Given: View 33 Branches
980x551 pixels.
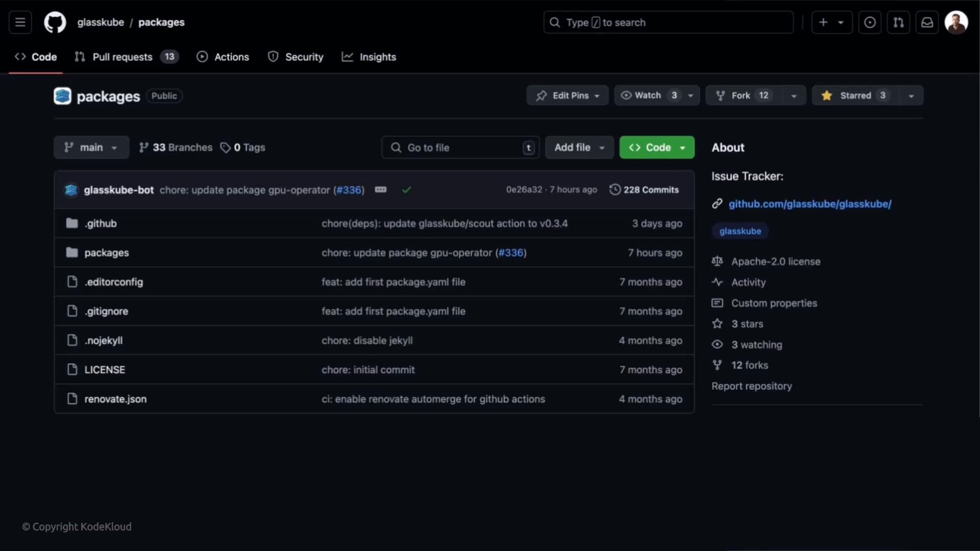Looking at the screenshot, I should [176, 147].
